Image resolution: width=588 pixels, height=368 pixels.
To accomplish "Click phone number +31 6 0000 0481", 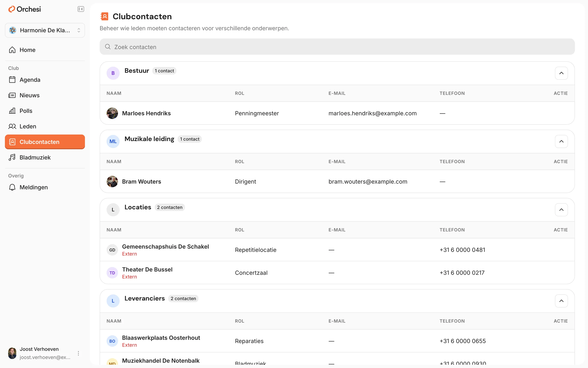I will pyautogui.click(x=462, y=250).
